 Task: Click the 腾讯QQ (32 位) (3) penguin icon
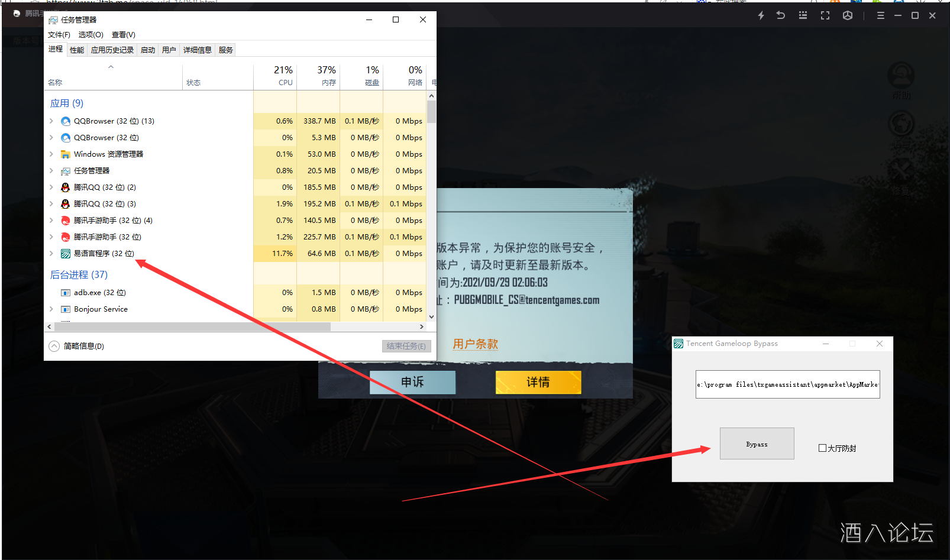click(x=66, y=204)
